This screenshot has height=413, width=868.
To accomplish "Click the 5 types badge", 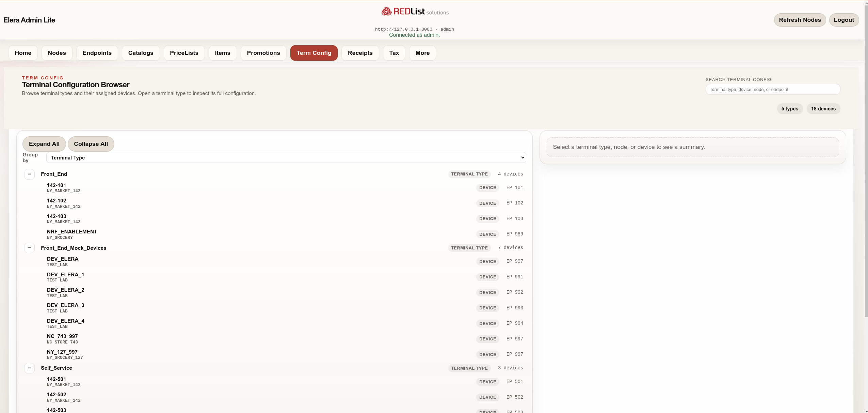I will click(x=790, y=109).
